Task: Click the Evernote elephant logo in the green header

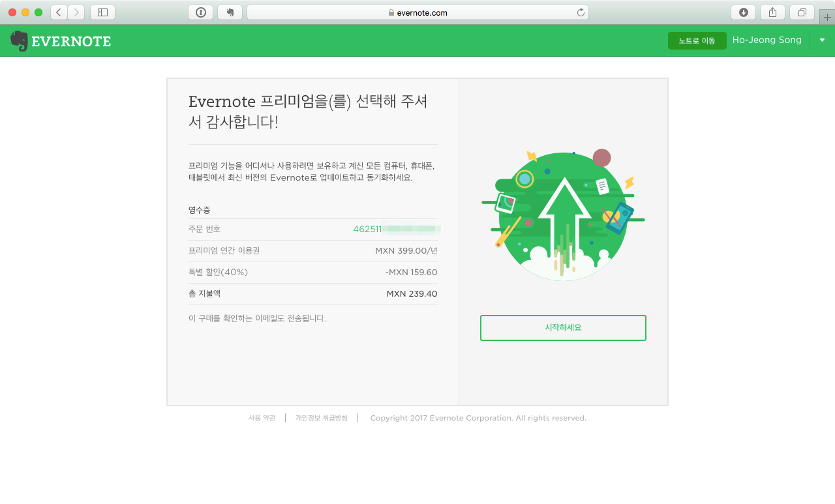Action: (19, 40)
